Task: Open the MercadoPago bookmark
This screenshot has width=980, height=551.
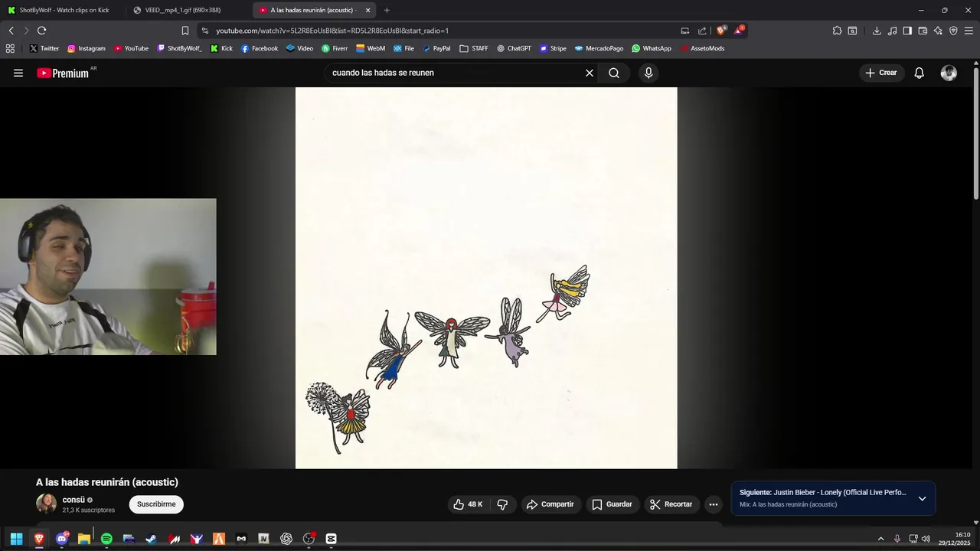Action: point(599,48)
